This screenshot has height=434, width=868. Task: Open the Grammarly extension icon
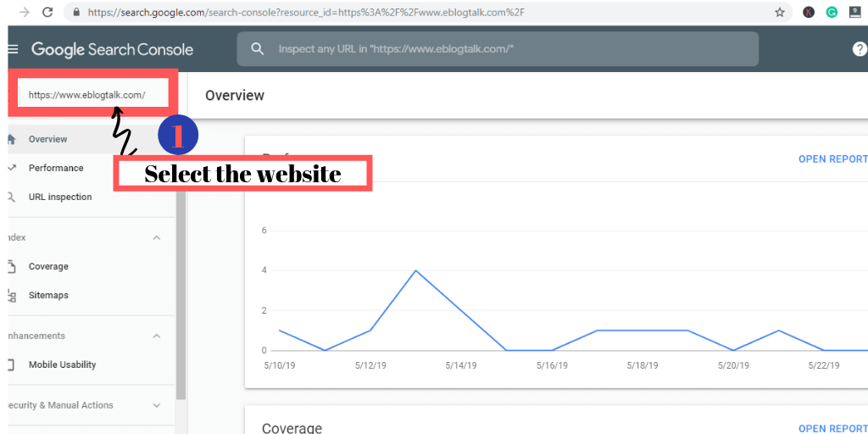(x=832, y=12)
